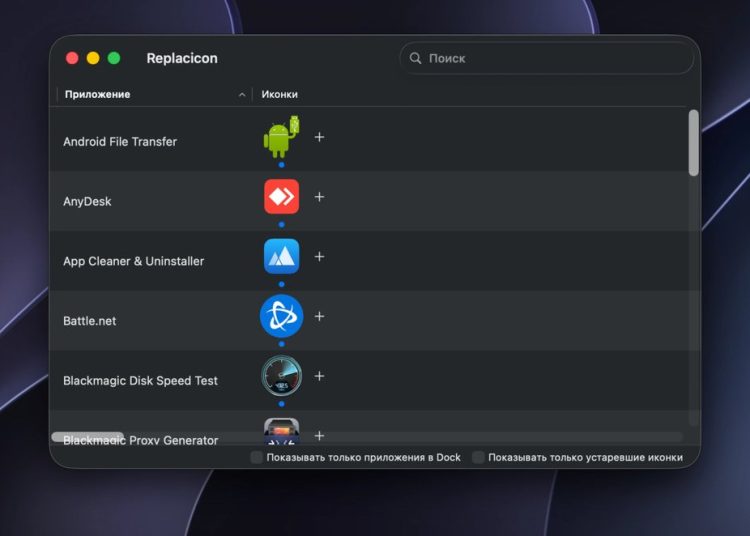Select the Android File Transfer app icon

pos(281,137)
